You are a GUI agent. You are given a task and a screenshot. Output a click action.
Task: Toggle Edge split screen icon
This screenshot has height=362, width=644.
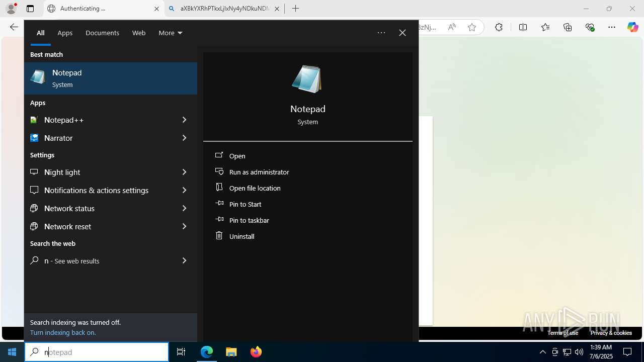(x=523, y=27)
